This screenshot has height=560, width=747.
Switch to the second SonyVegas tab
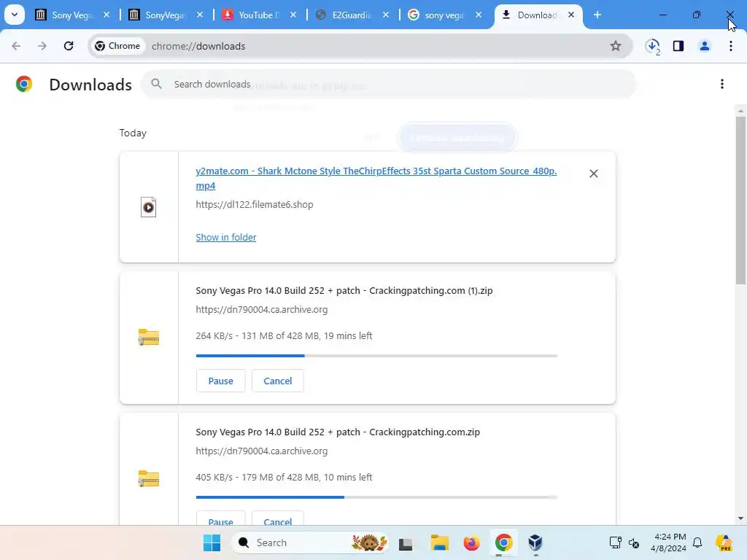(x=166, y=15)
